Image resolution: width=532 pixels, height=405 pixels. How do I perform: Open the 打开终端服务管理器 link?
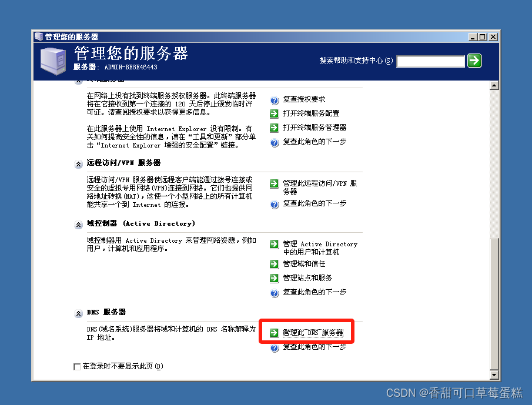(x=314, y=128)
